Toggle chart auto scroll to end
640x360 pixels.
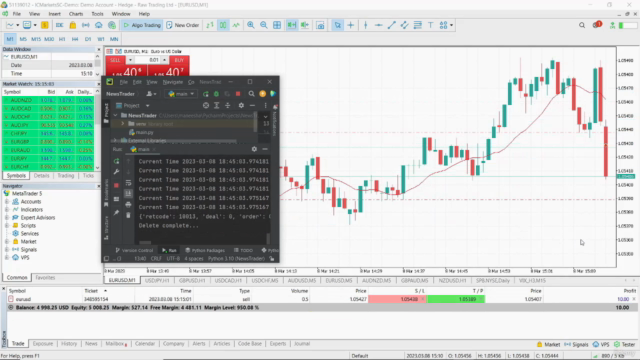tap(291, 25)
